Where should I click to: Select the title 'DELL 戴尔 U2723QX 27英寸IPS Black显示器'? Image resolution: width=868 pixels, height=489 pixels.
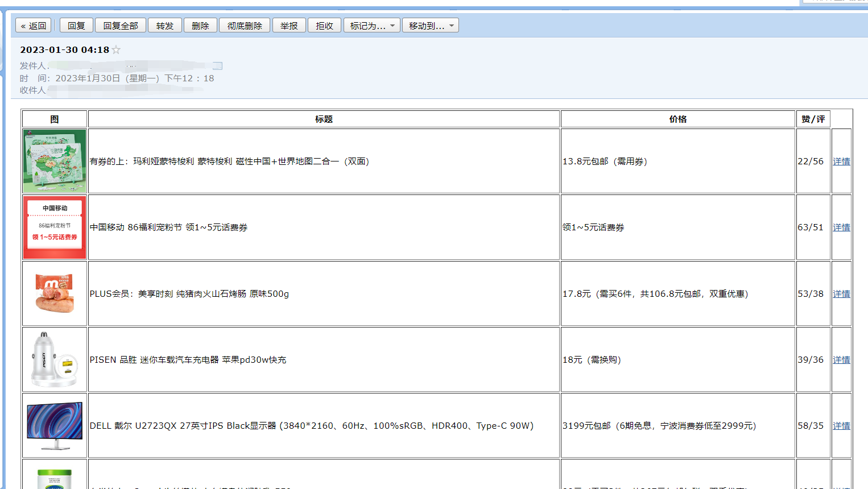pos(312,426)
